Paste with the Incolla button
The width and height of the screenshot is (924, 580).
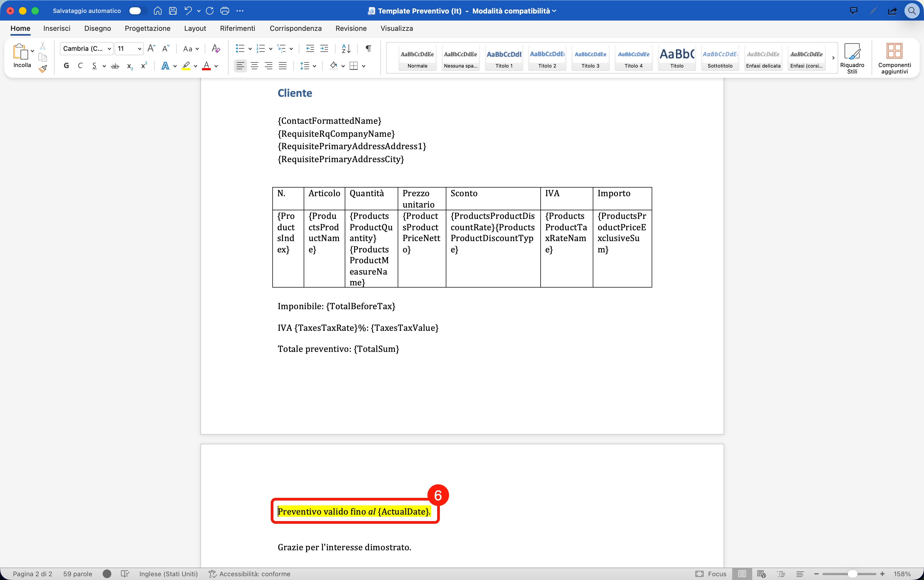[22, 56]
